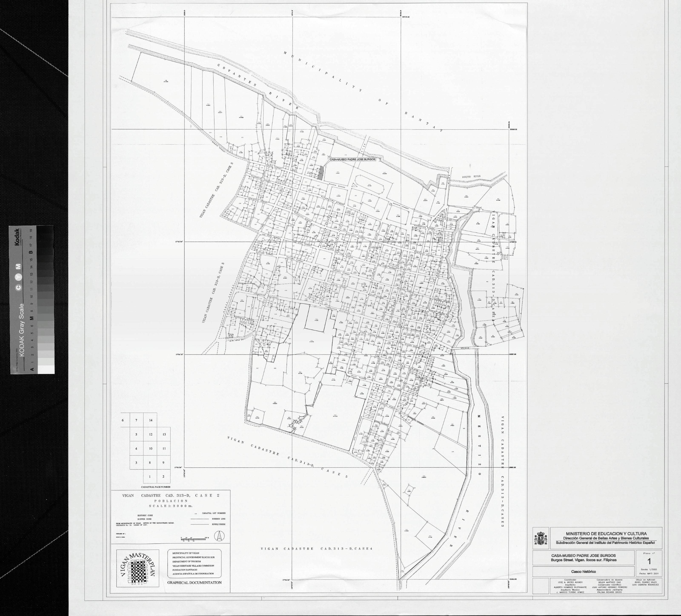Click cadastral page cell number 6
681x616 pixels.
pos(123,420)
